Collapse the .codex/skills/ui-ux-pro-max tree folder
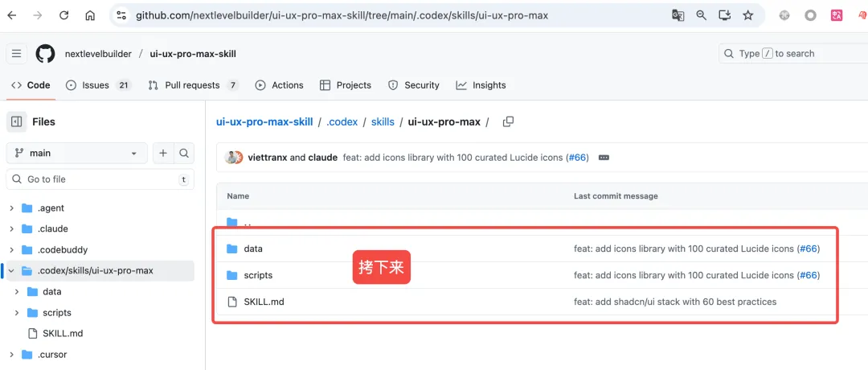This screenshot has height=370, width=868. click(x=11, y=271)
